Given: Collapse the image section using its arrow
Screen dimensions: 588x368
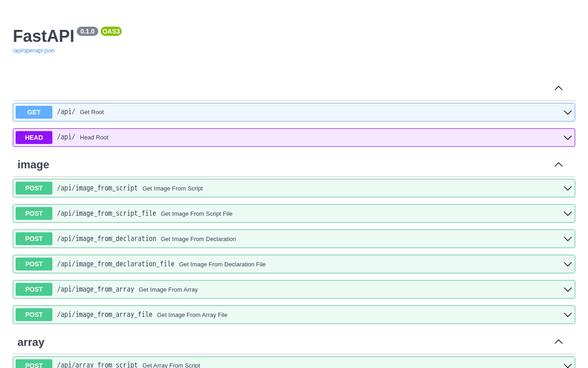Looking at the screenshot, I should (559, 164).
